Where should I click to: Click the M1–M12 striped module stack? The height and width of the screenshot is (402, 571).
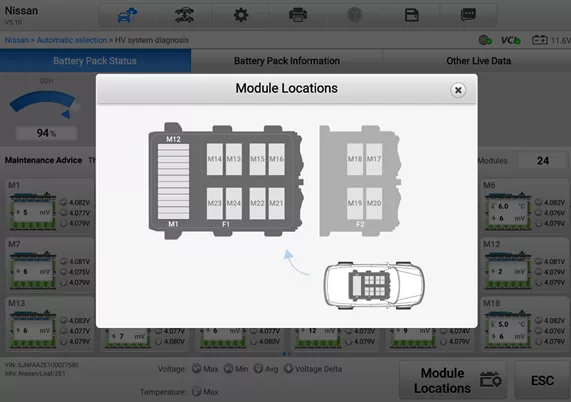(173, 181)
